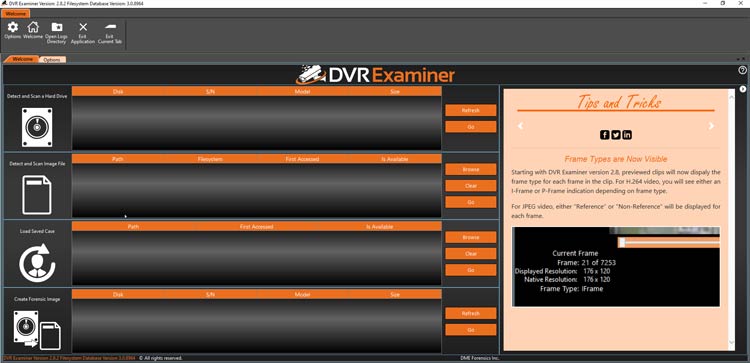
Task: Click Go in Create Forensic Image section
Action: pos(471,330)
